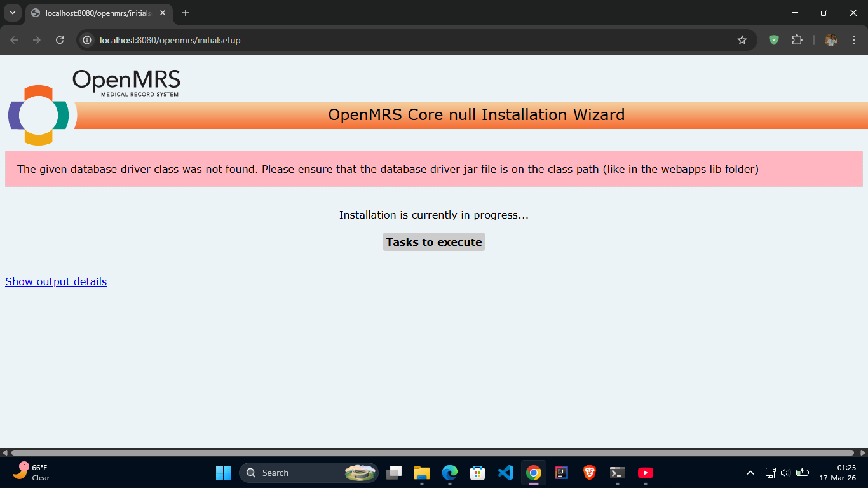Viewport: 868px width, 488px height.
Task: Bookmark this page with the star icon
Action: click(x=742, y=40)
